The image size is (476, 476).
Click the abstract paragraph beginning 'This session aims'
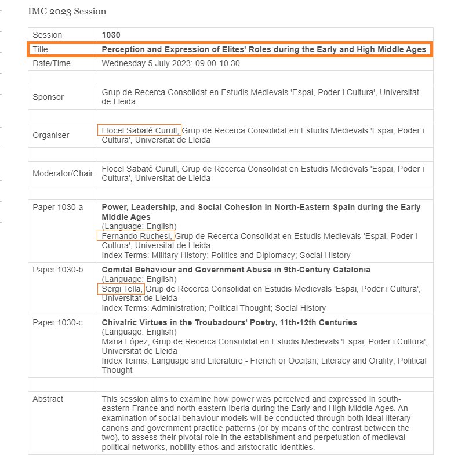256,423
